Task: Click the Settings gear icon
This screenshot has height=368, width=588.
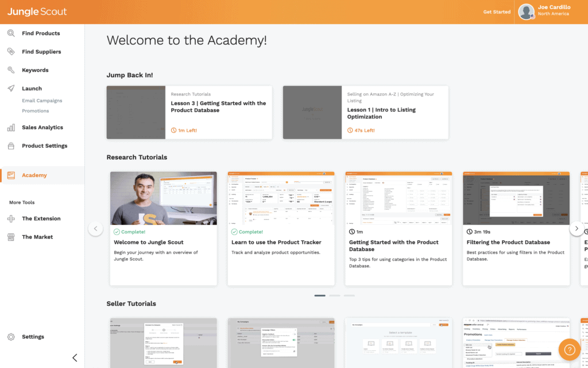Action: click(x=11, y=337)
